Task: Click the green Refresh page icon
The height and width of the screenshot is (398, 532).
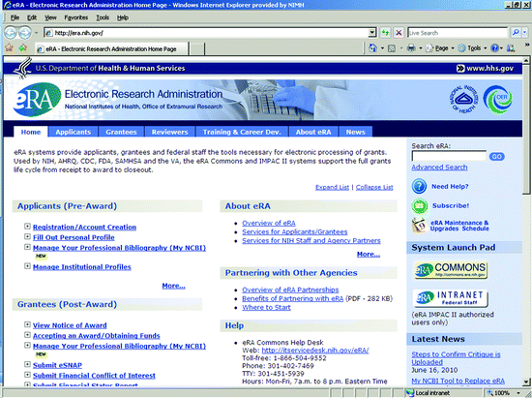Action: tap(385, 33)
